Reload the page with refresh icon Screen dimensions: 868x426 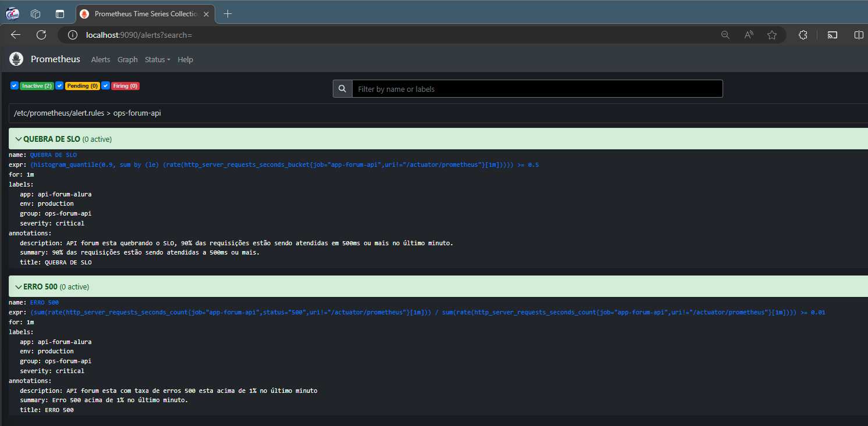coord(41,35)
